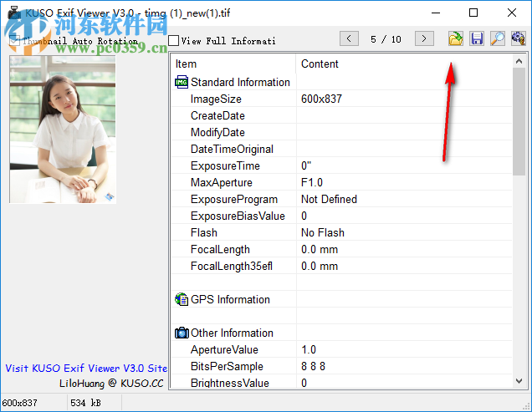Screen dimensions: 532x412
Task: Select the ImageSize row
Action: coord(342,99)
